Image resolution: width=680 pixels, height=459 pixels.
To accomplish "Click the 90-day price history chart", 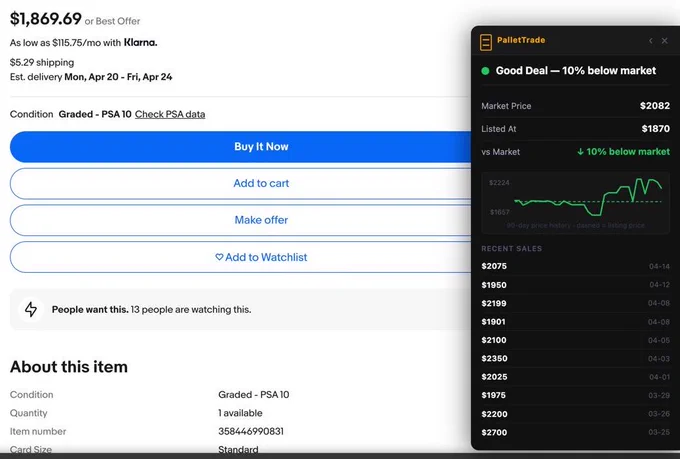I will point(575,203).
